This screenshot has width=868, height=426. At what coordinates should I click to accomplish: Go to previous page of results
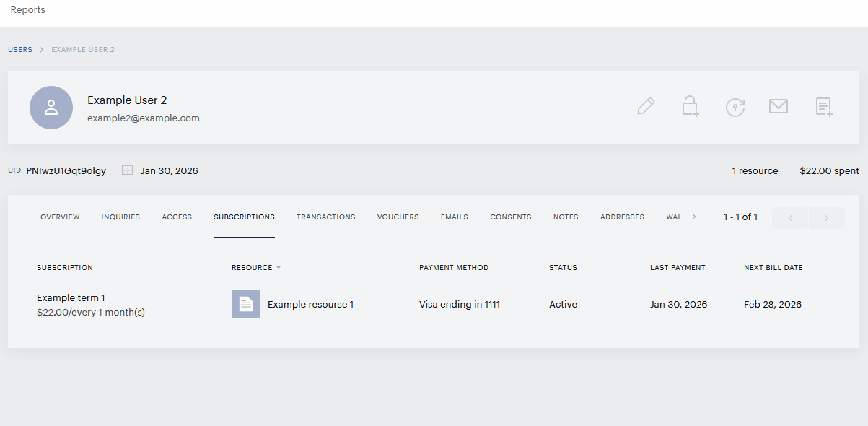coord(790,218)
